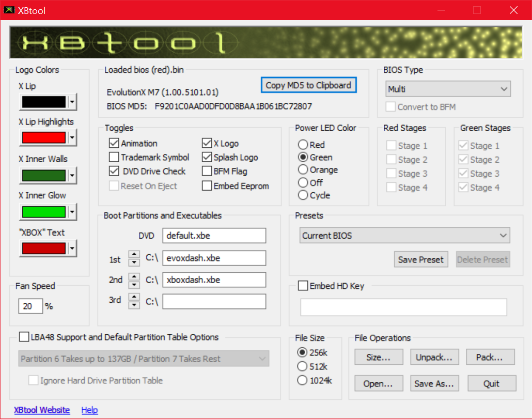Expand the Presets Current BIOS dropdown
This screenshot has height=419, width=532.
(x=404, y=236)
